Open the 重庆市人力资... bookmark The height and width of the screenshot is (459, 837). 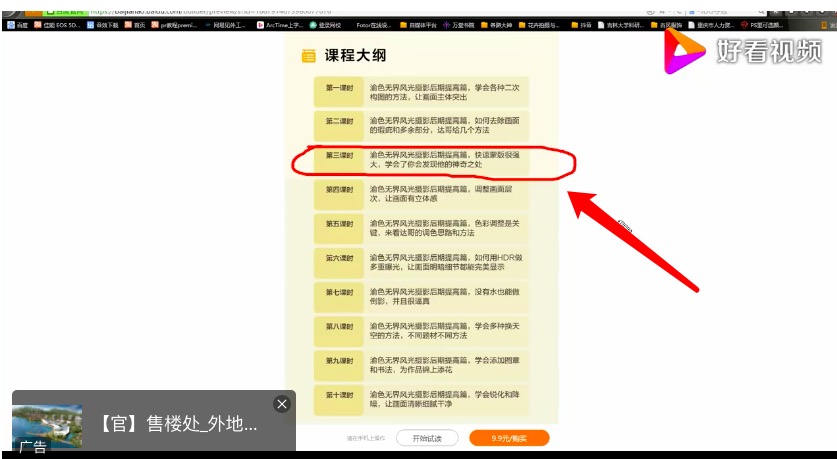click(x=712, y=25)
